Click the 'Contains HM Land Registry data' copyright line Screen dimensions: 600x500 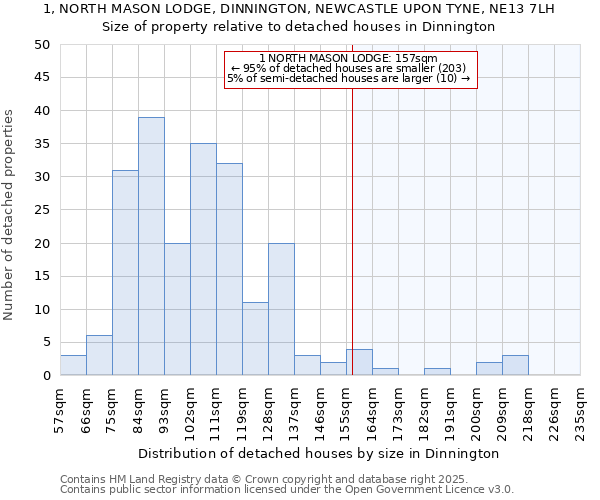click(x=264, y=479)
